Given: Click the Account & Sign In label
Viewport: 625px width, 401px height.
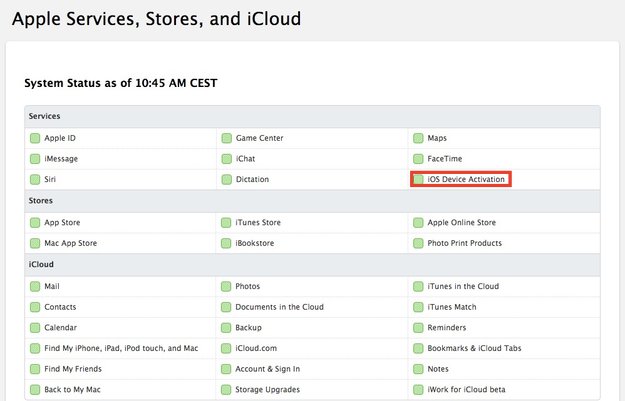Looking at the screenshot, I should point(267,369).
